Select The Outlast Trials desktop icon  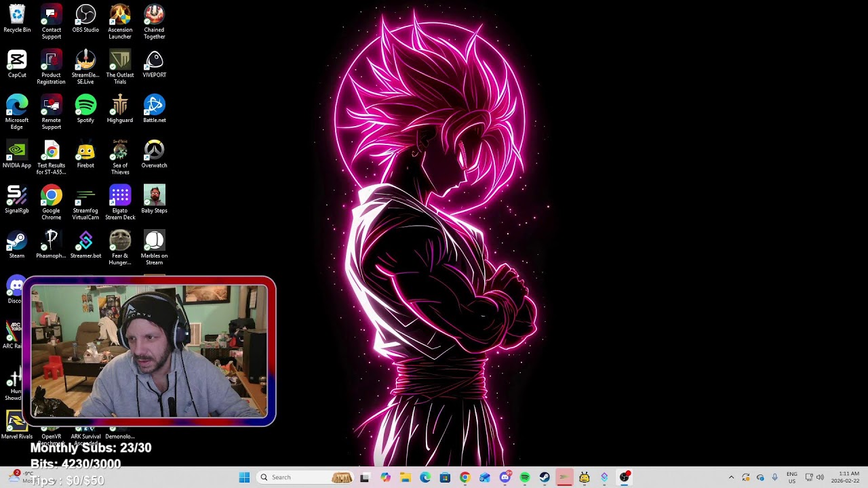(120, 67)
